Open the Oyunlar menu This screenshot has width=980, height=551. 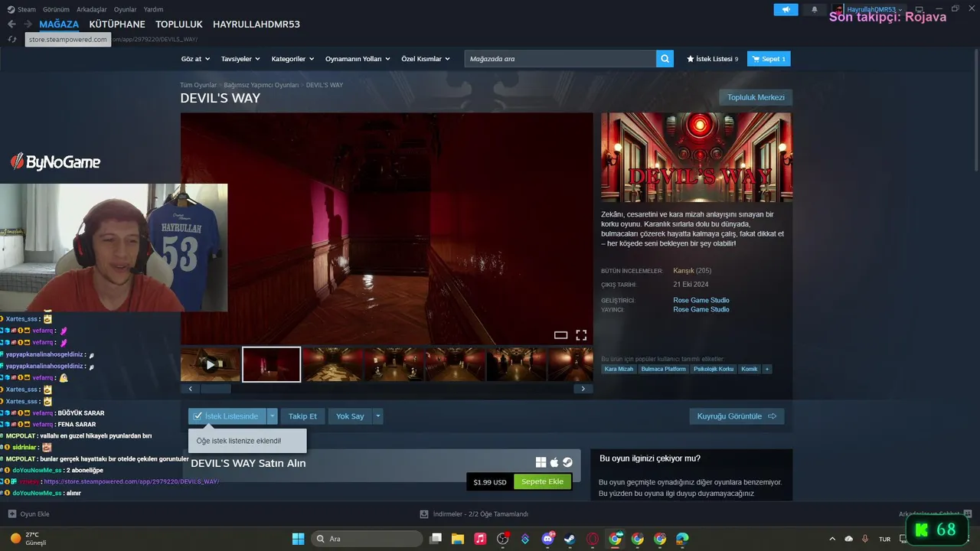tap(125, 9)
